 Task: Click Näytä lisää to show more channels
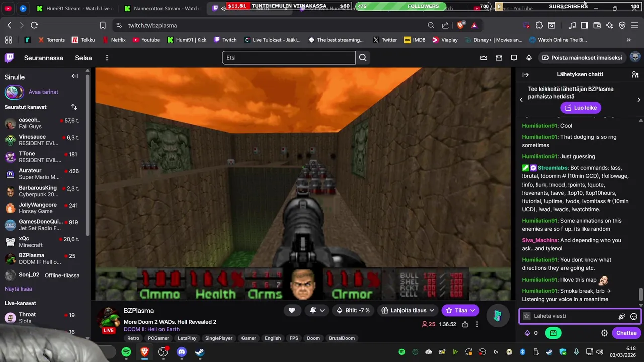18,289
